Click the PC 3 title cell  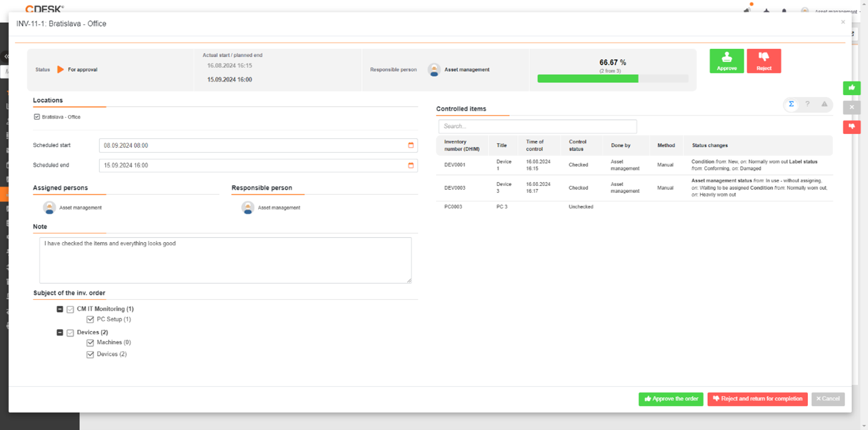pos(502,207)
